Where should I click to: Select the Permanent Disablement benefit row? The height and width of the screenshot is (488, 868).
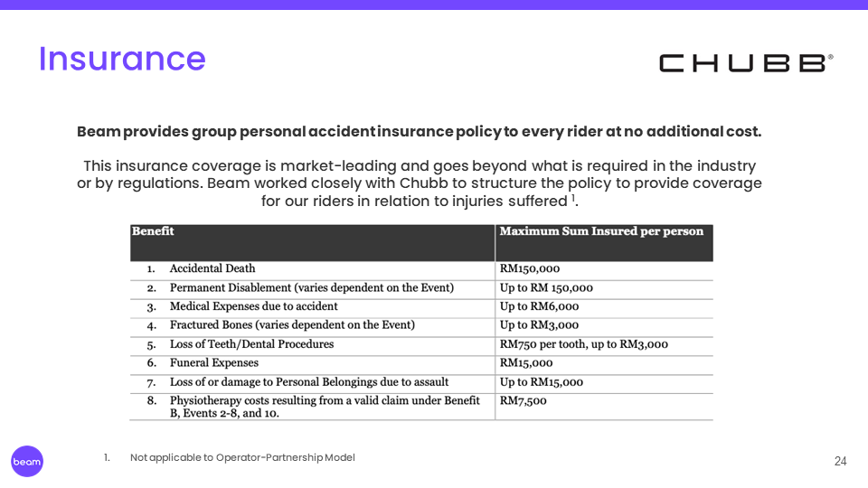(311, 287)
